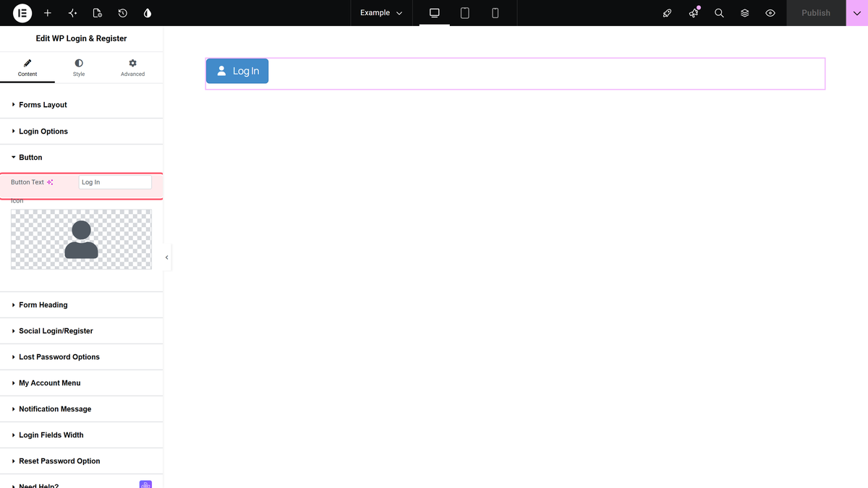Expand the Notification Message section
868x488 pixels.
tap(81, 409)
